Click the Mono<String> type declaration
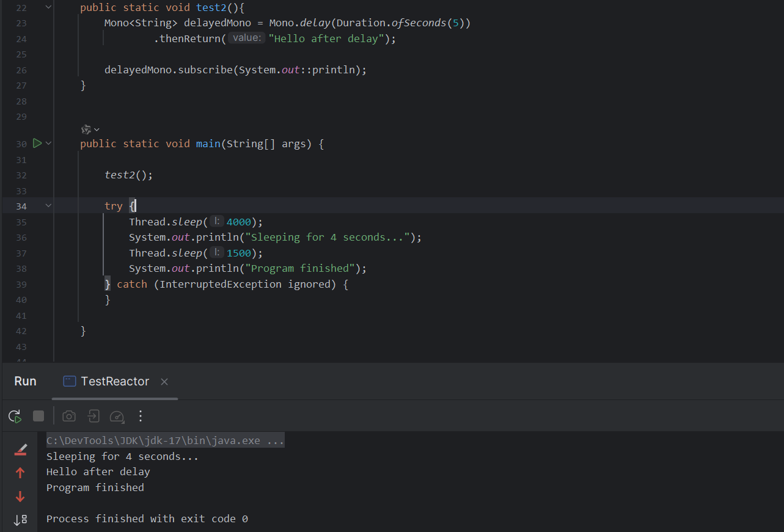The width and height of the screenshot is (784, 532). click(141, 23)
